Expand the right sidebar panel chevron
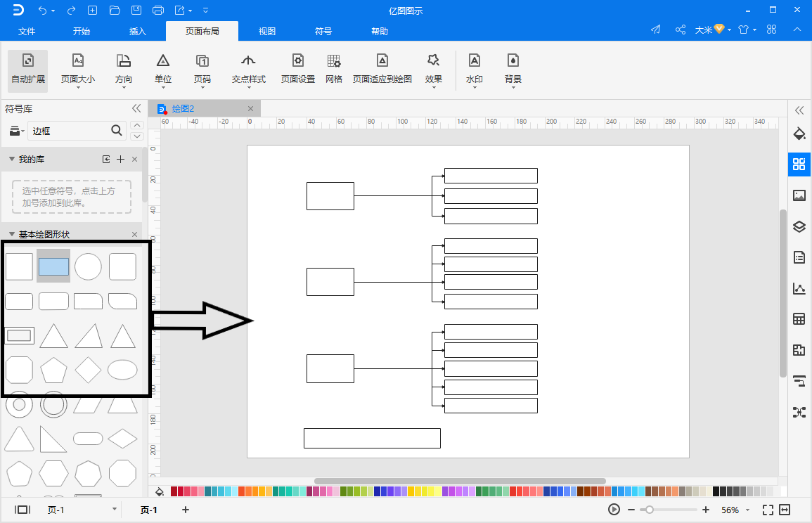 pyautogui.click(x=799, y=110)
